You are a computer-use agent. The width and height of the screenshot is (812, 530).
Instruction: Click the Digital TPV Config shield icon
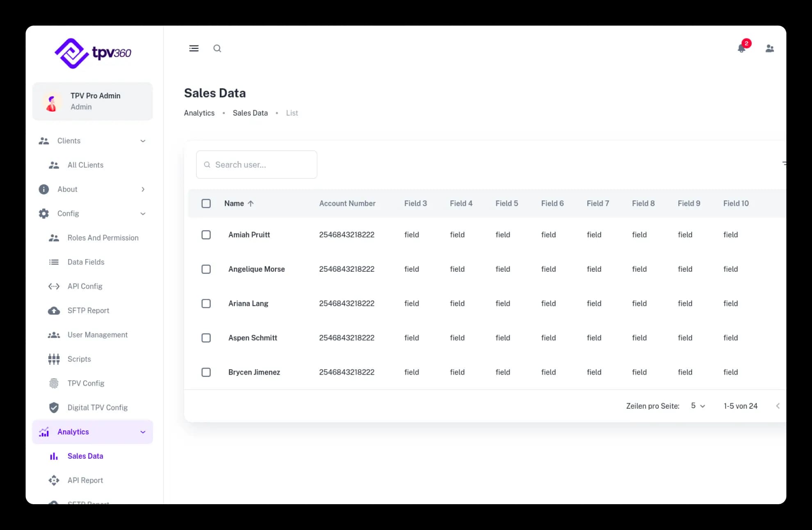click(x=54, y=407)
